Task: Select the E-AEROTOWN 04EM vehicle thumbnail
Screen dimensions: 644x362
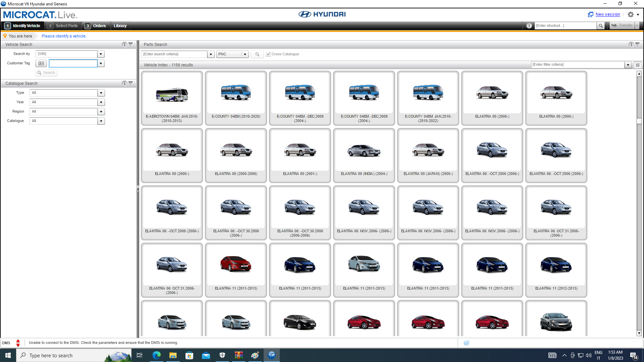Action: (172, 98)
